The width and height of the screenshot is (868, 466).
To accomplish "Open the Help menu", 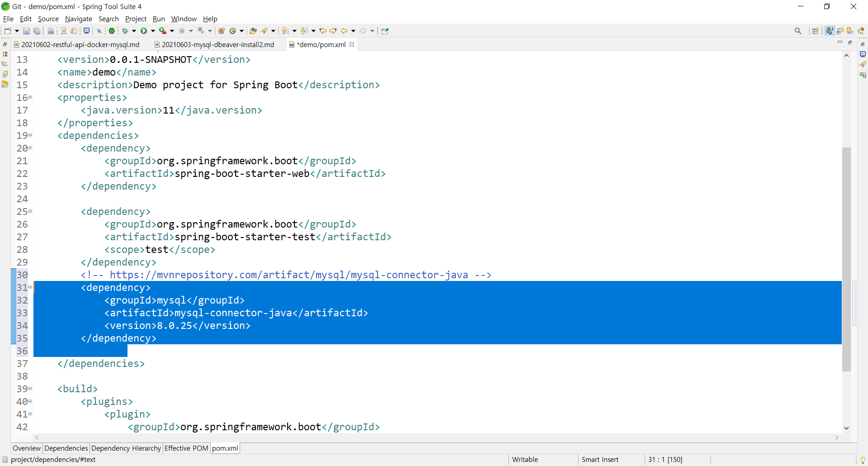I will pyautogui.click(x=210, y=19).
